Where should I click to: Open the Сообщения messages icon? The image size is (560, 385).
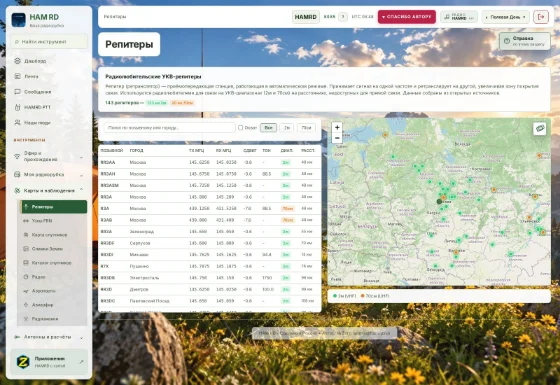click(x=17, y=92)
